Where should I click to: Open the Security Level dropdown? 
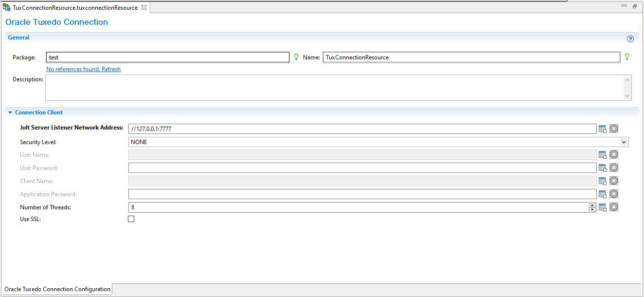[624, 142]
